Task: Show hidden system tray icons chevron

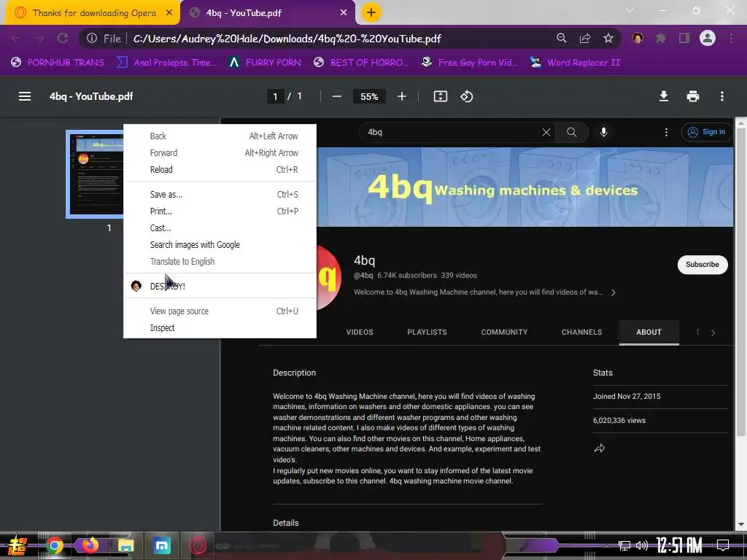Action: tap(606, 545)
